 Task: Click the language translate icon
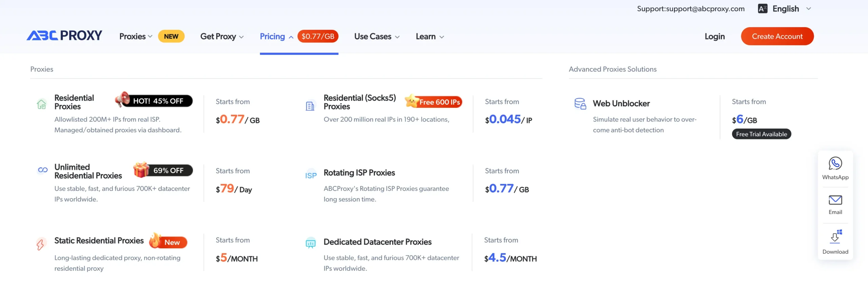pos(763,9)
